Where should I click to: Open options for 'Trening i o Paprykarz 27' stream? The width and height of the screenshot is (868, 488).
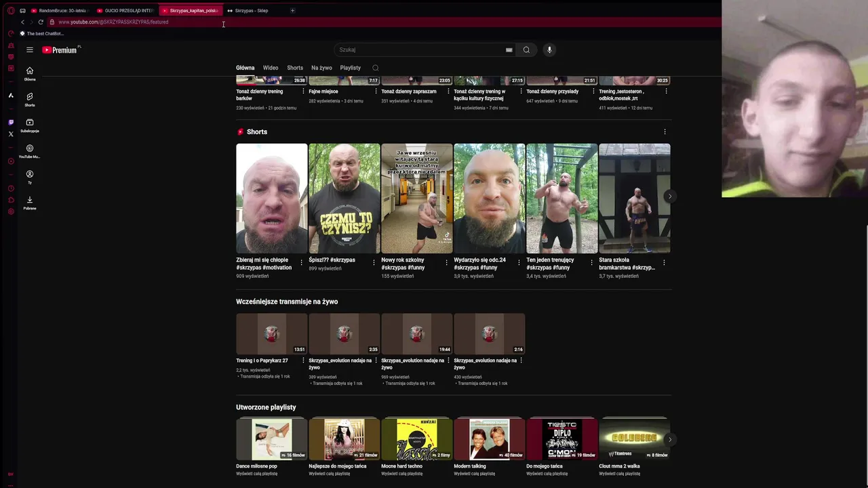pyautogui.click(x=303, y=361)
